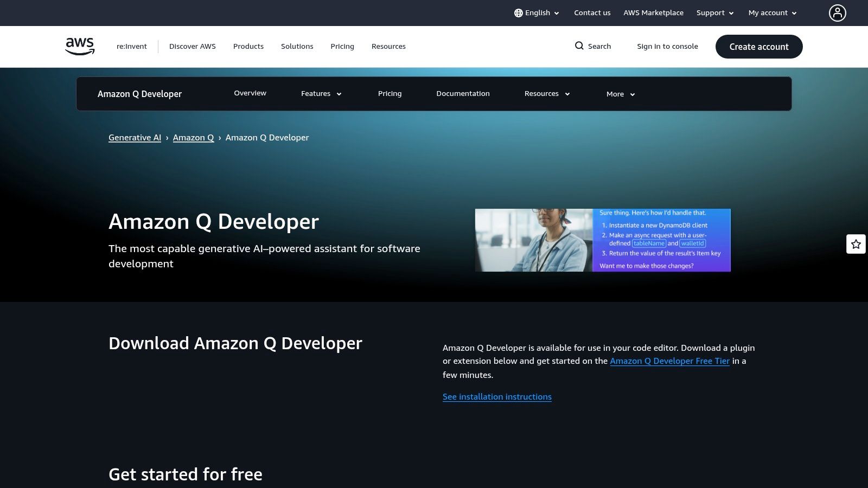Click the Amazon Q demo video thumbnail
The image size is (868, 488).
pyautogui.click(x=603, y=240)
